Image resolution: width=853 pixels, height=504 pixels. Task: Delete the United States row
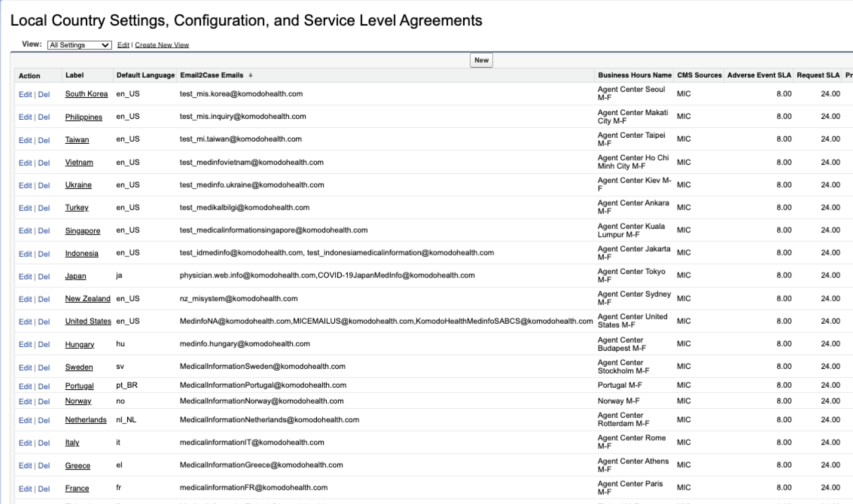click(44, 322)
